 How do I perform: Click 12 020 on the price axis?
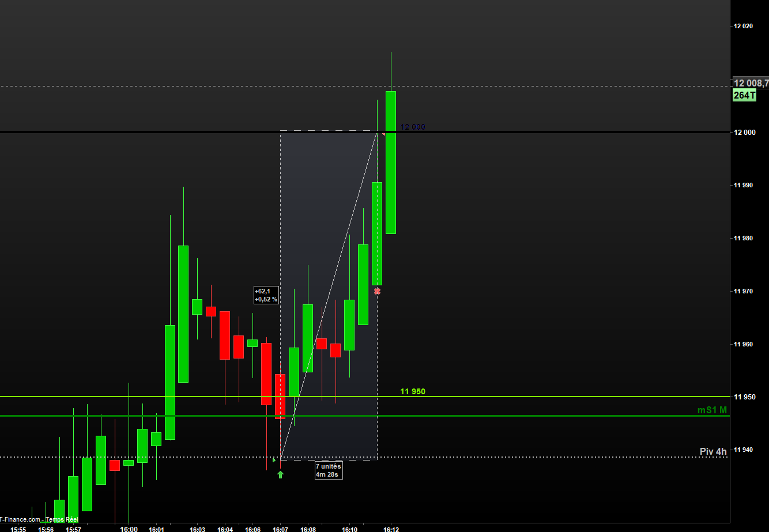click(742, 26)
